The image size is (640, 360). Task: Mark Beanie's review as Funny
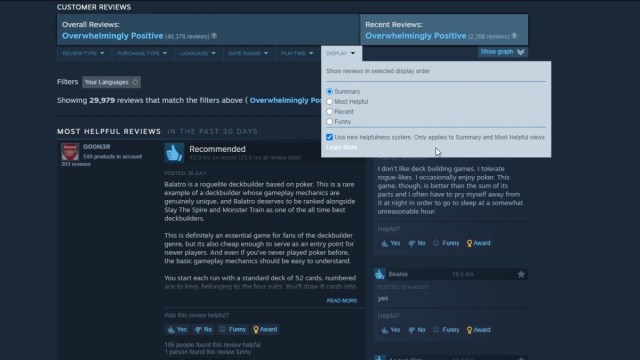[446, 330]
